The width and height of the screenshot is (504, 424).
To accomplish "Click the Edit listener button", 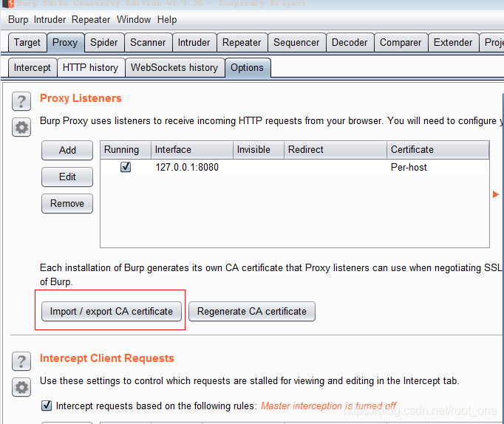I will tap(67, 177).
